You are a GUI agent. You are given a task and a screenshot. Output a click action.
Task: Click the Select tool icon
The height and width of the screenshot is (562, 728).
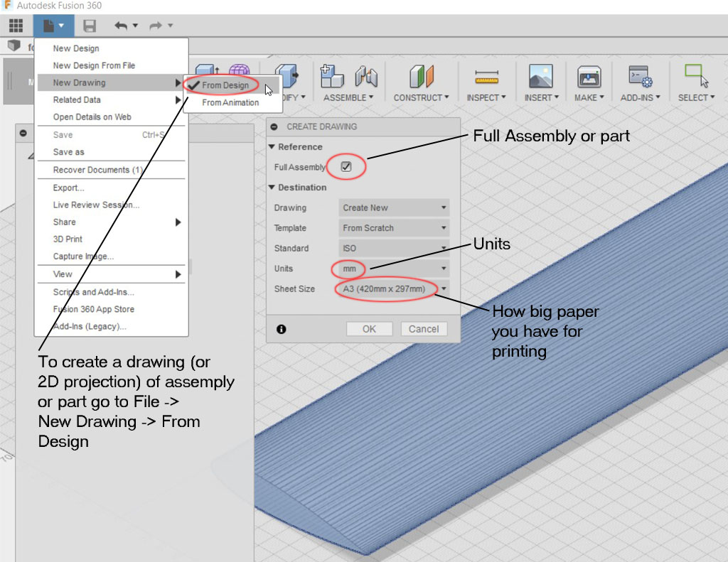(697, 75)
